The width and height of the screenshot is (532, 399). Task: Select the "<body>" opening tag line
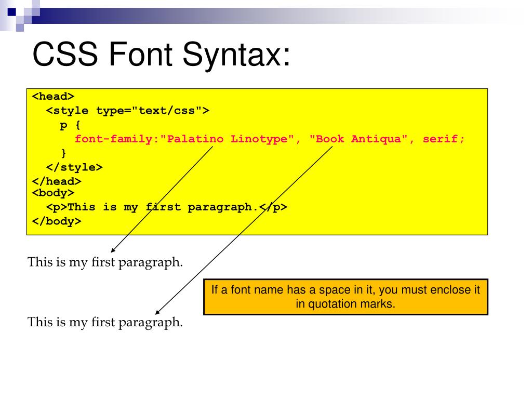[x=53, y=193]
